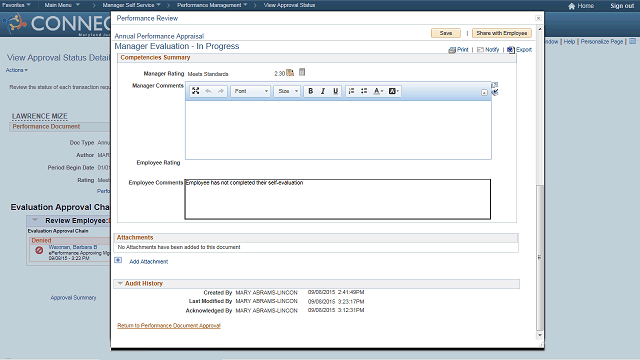640x360 pixels.
Task: Open the Font dropdown
Action: pos(251,91)
